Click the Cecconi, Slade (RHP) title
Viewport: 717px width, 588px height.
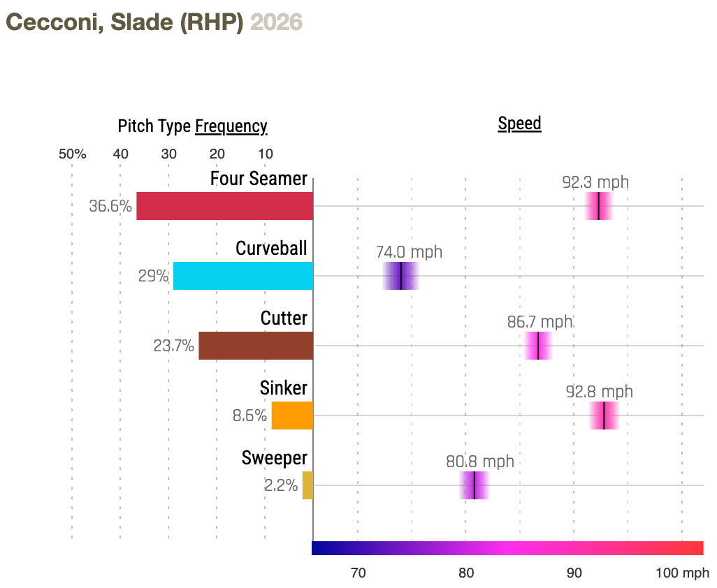(x=125, y=22)
